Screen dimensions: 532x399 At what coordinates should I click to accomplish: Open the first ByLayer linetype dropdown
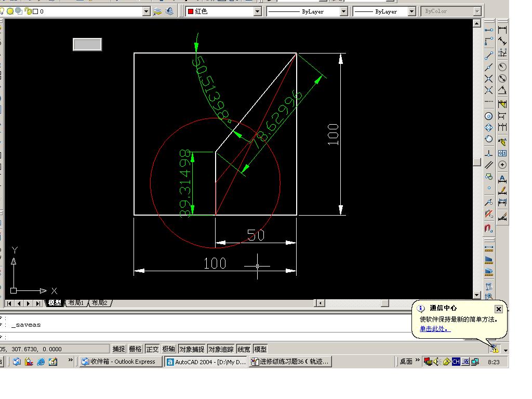click(x=344, y=11)
